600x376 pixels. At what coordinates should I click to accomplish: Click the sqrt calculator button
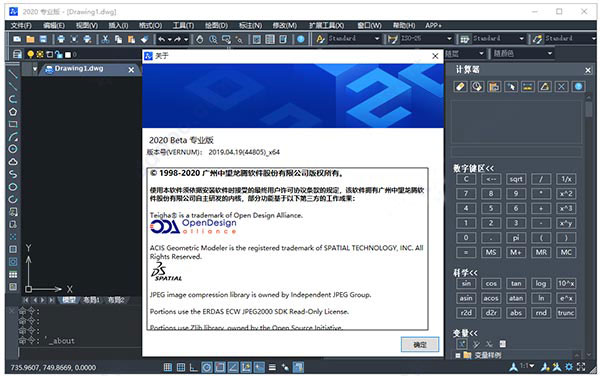pos(516,179)
